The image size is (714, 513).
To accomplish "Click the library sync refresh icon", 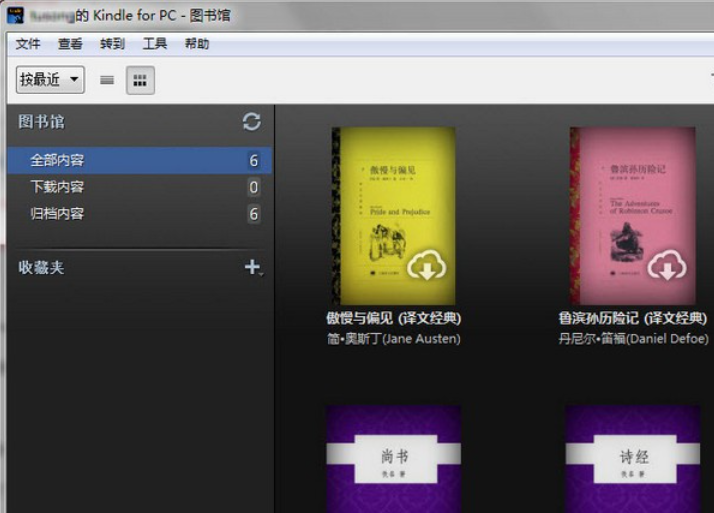I will (x=252, y=122).
